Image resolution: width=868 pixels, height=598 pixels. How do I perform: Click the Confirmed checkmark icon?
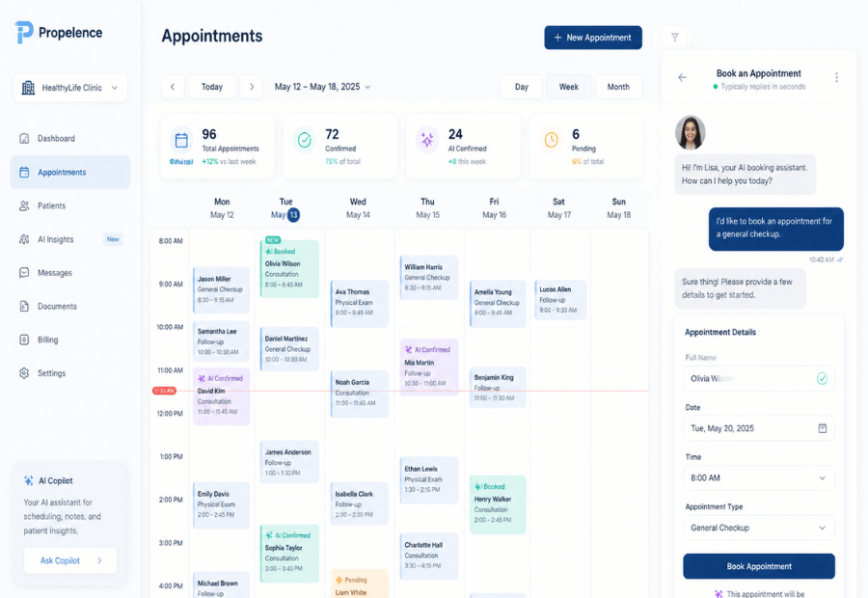pyautogui.click(x=305, y=140)
